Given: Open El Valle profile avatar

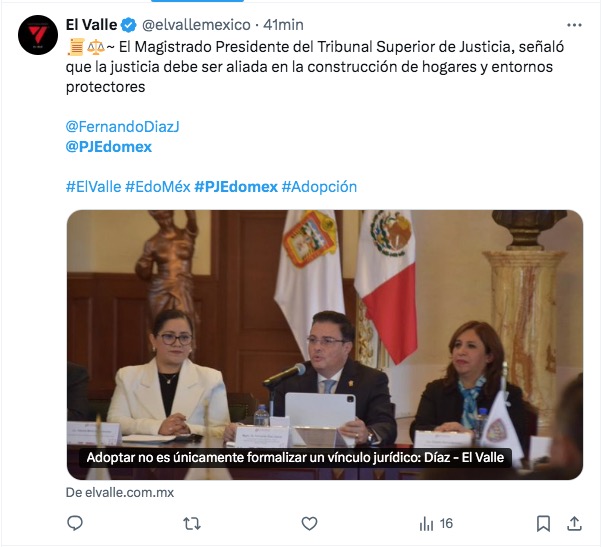Looking at the screenshot, I should (38, 35).
